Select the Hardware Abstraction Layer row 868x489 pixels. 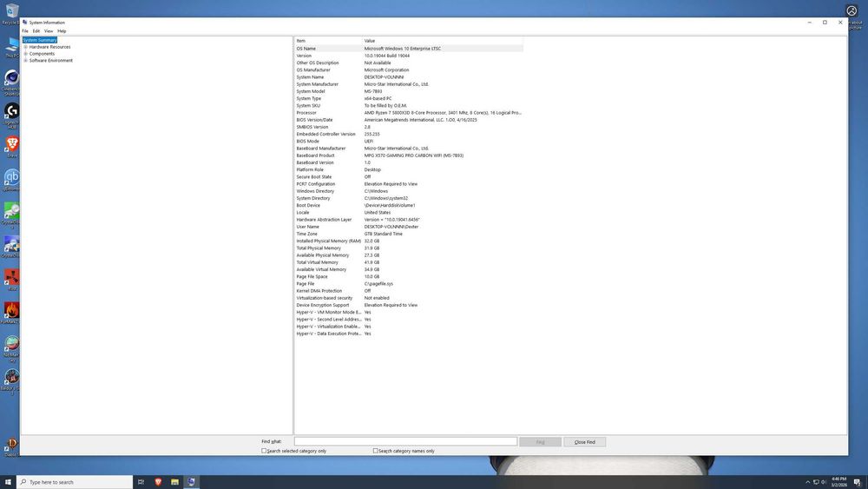coord(409,219)
